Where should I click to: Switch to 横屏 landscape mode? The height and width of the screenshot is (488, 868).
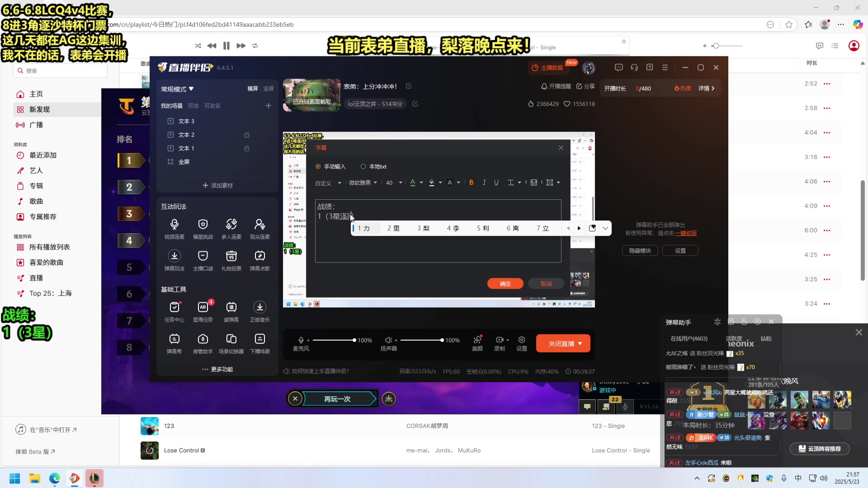253,89
